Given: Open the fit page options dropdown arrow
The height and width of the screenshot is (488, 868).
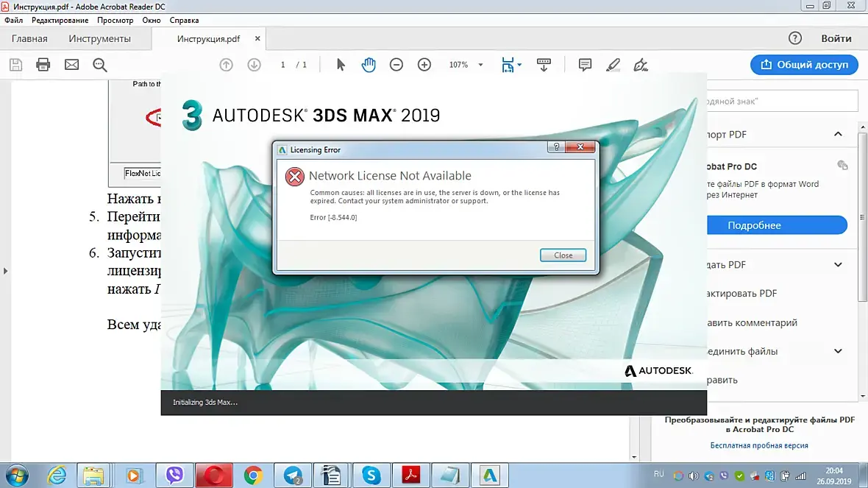Looking at the screenshot, I should [519, 65].
